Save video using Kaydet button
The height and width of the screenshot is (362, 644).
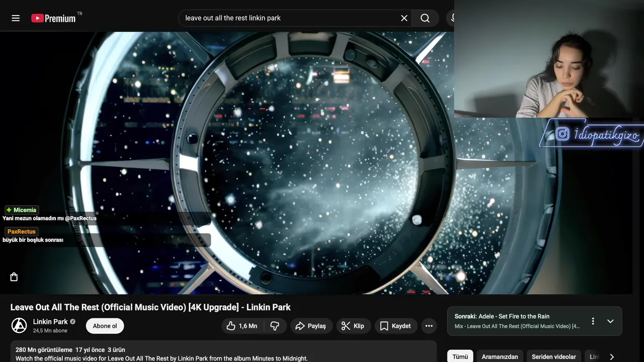[x=396, y=326]
